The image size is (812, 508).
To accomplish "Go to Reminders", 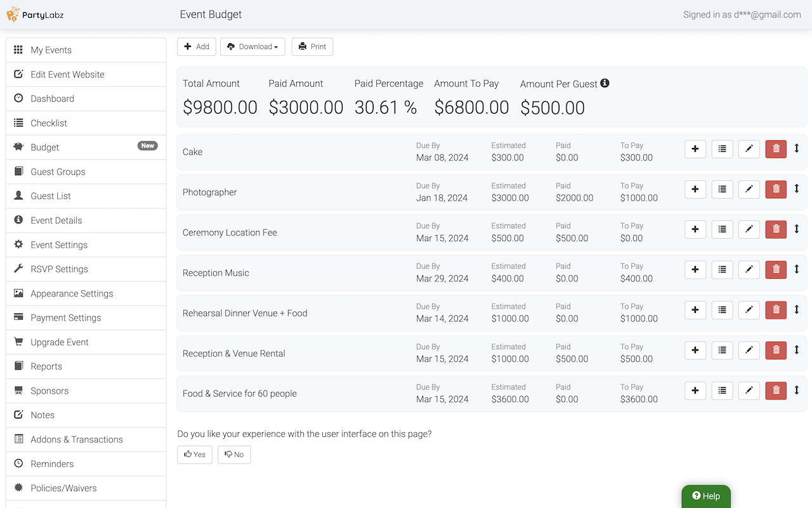I will 86,464.
